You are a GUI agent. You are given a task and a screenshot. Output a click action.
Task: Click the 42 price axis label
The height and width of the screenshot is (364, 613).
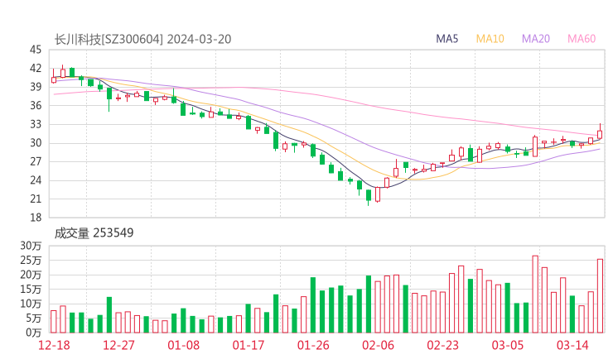coord(36,69)
